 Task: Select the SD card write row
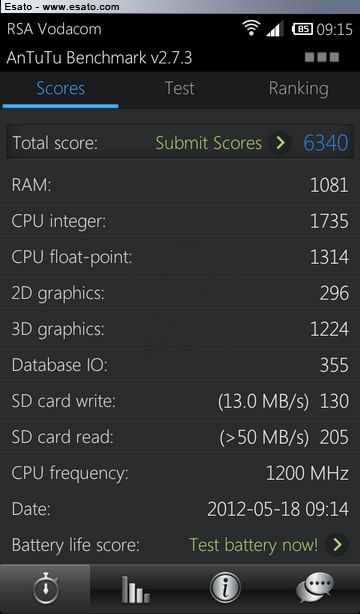180,401
